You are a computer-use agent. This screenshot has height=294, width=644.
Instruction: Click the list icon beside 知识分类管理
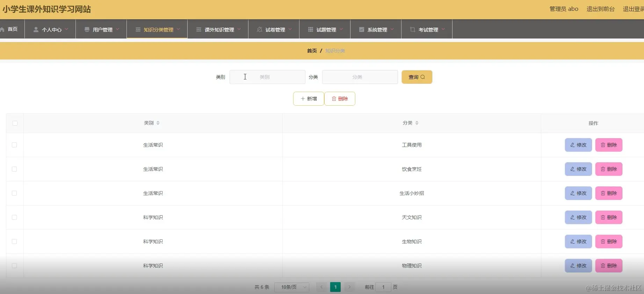(138, 30)
